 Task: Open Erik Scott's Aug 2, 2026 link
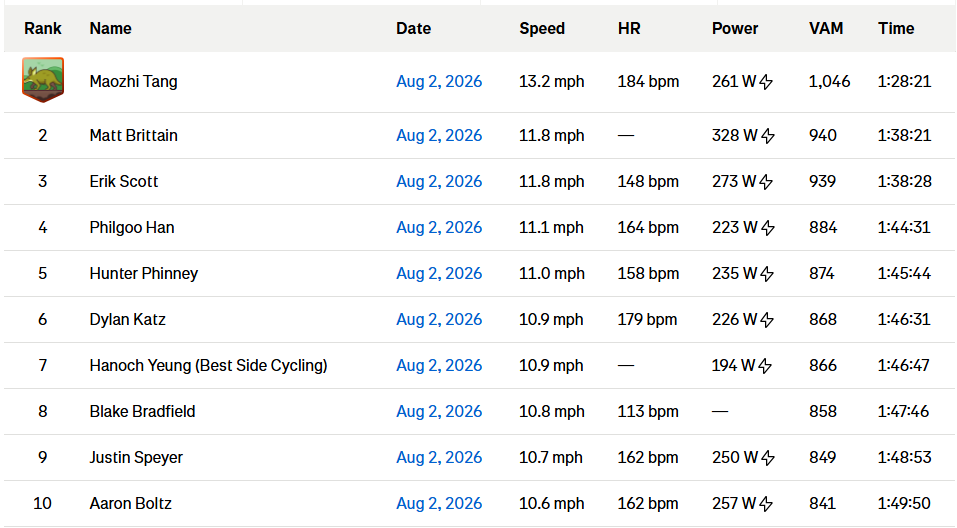point(439,181)
